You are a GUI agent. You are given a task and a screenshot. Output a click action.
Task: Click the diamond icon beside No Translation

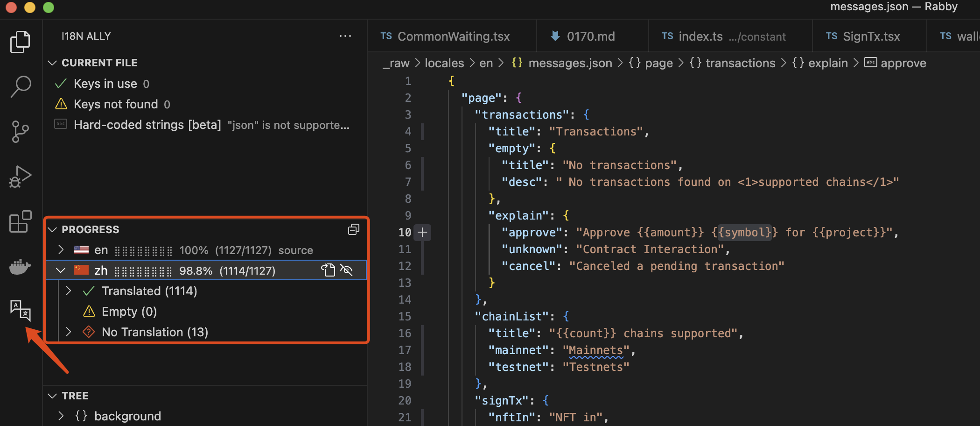[89, 332]
